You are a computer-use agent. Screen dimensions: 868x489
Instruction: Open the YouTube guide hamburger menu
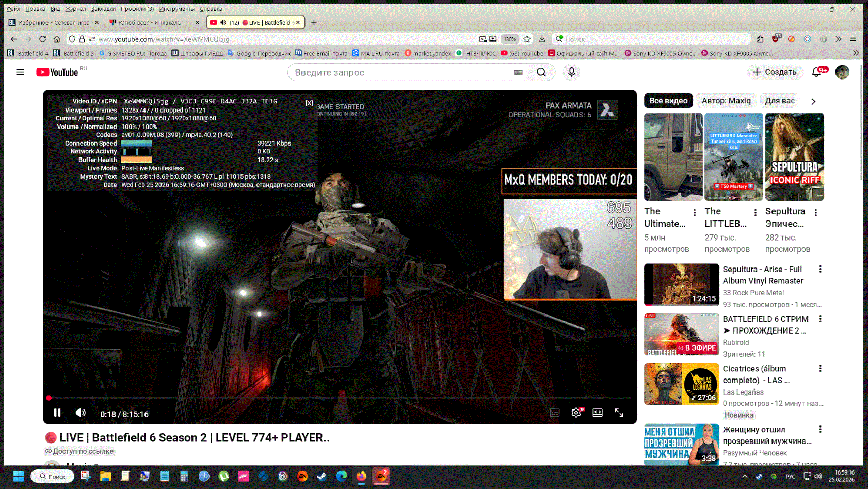tap(20, 72)
